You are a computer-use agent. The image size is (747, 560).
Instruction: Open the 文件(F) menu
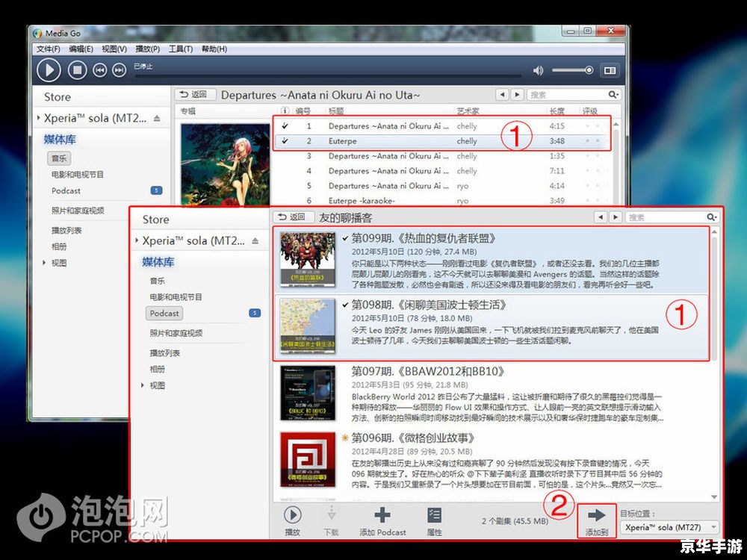49,49
